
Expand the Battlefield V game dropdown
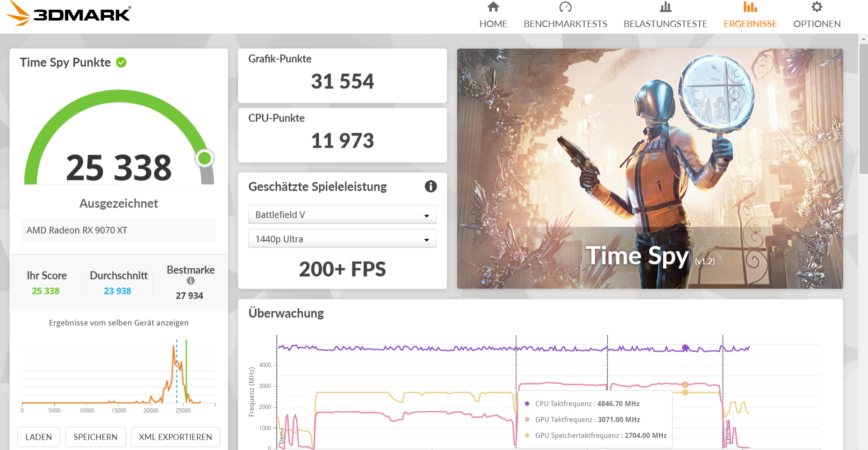[x=342, y=214]
